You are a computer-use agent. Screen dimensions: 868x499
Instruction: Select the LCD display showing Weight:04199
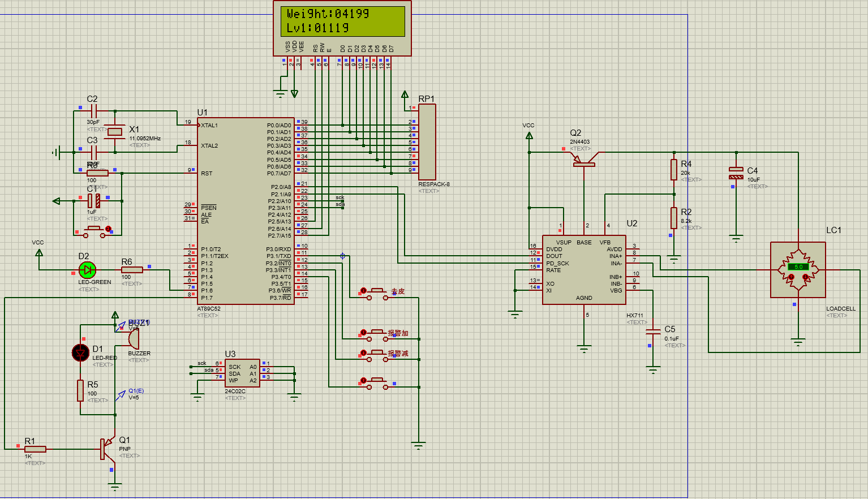[342, 28]
